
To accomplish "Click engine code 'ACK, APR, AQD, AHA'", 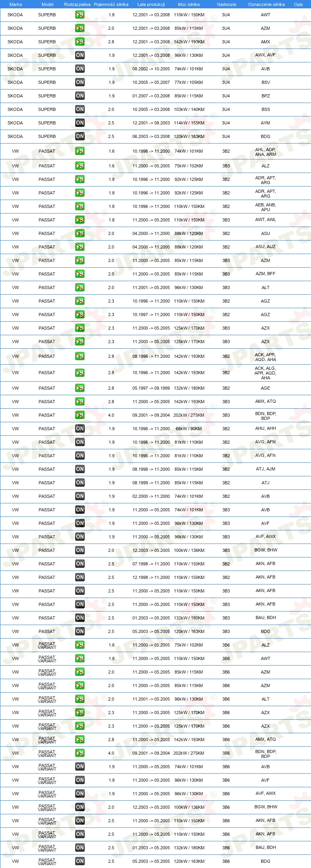I will point(266,357).
